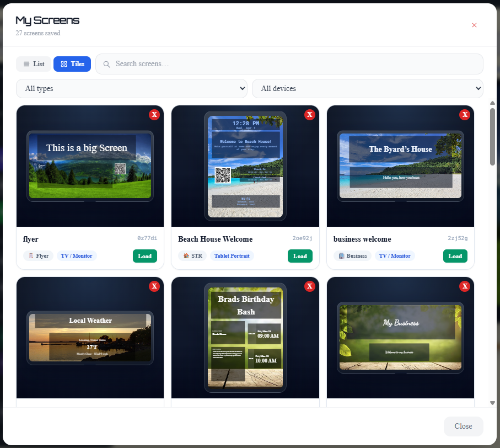This screenshot has height=448, width=500.
Task: Switch to Tiles view
Action: tap(72, 64)
